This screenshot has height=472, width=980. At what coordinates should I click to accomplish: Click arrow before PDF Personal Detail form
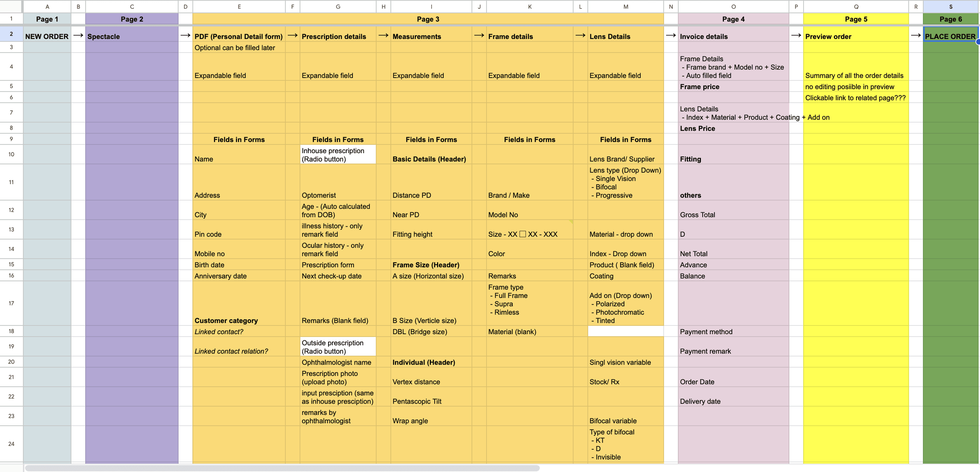coord(185,36)
